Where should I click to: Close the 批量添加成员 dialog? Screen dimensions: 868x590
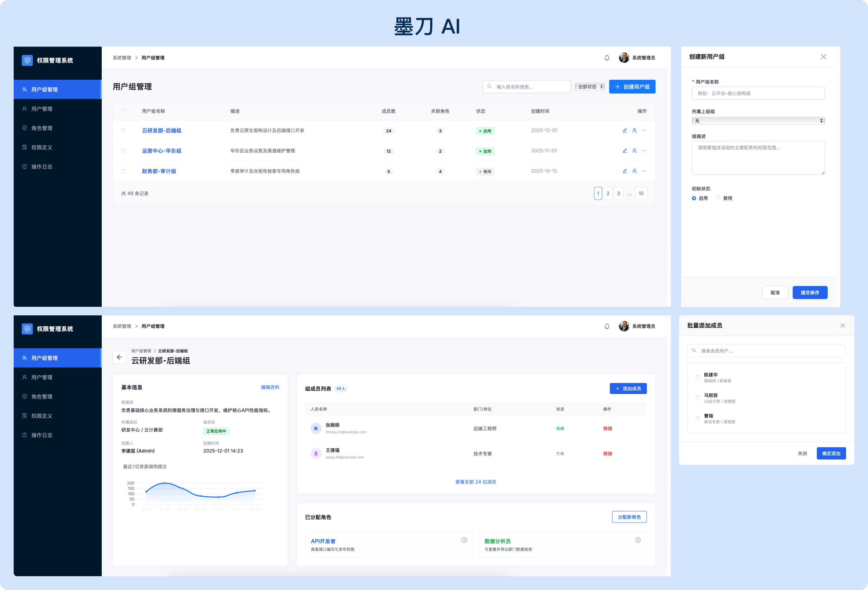(x=842, y=325)
